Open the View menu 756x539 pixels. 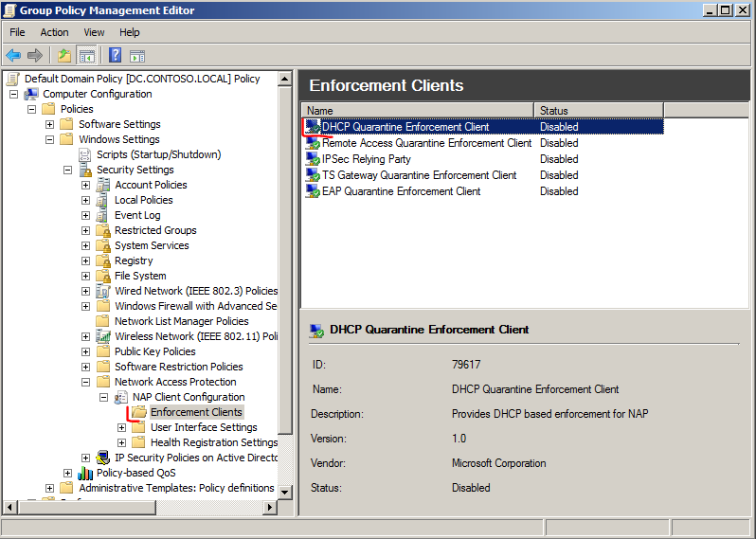point(94,32)
